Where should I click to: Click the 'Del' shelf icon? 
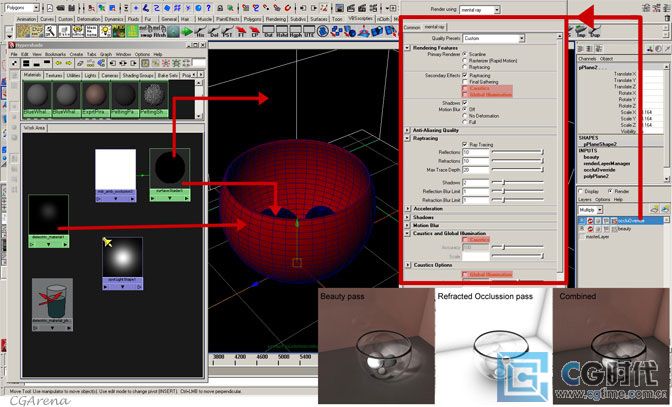(214, 31)
